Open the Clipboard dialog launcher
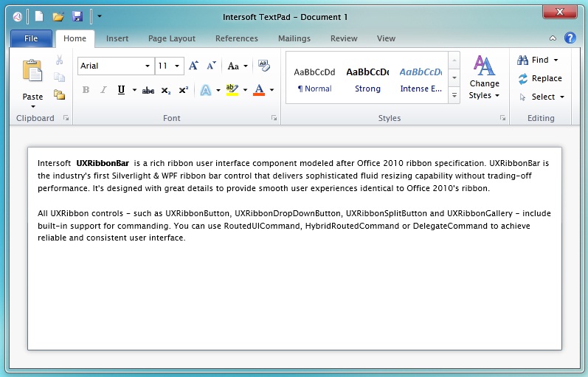588x377 pixels. click(66, 118)
